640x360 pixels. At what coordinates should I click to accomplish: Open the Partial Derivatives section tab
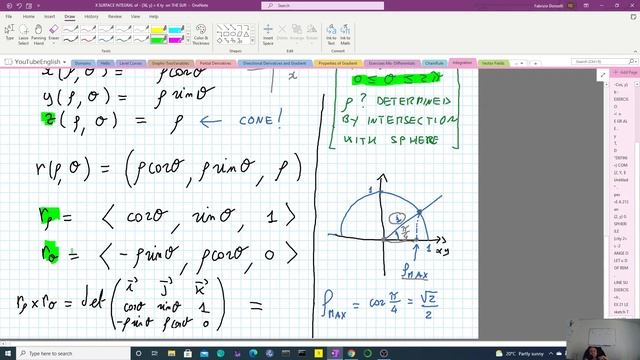click(x=216, y=63)
